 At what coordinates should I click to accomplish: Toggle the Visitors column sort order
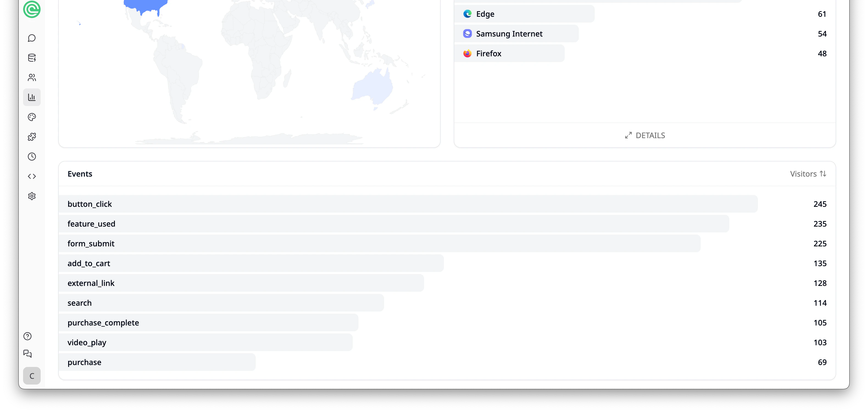click(x=808, y=174)
